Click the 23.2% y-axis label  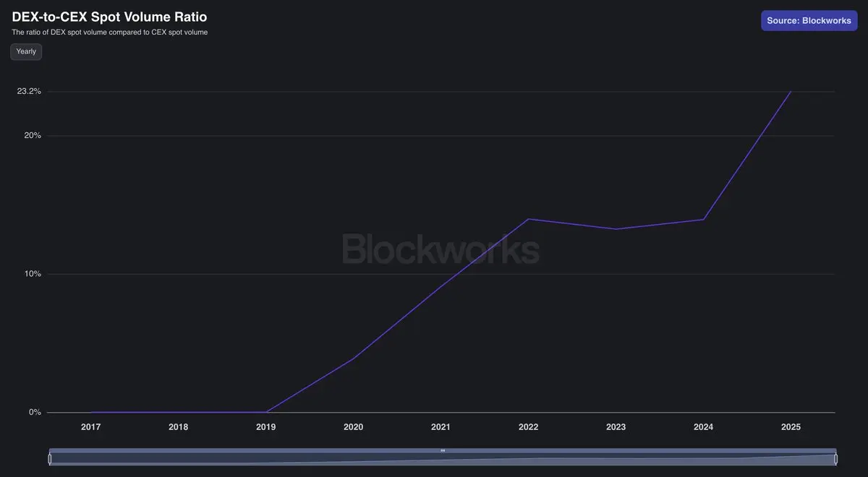[x=29, y=92]
